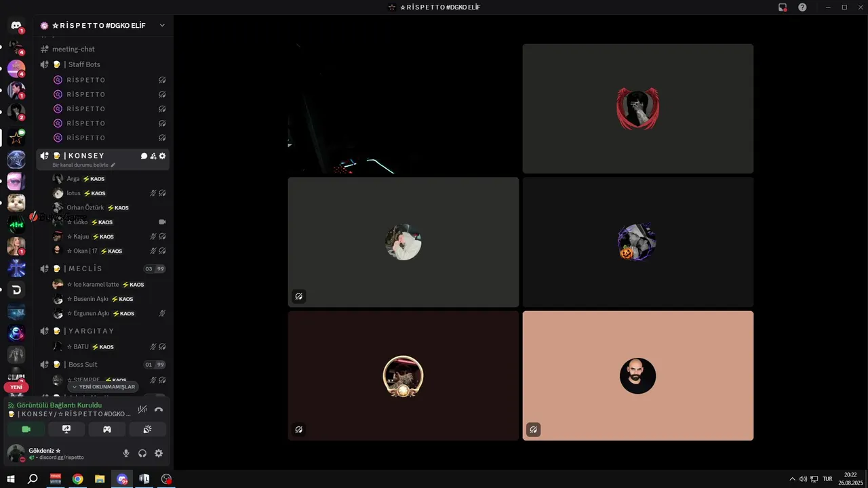Open KONSEY channel settings gear

[162, 156]
